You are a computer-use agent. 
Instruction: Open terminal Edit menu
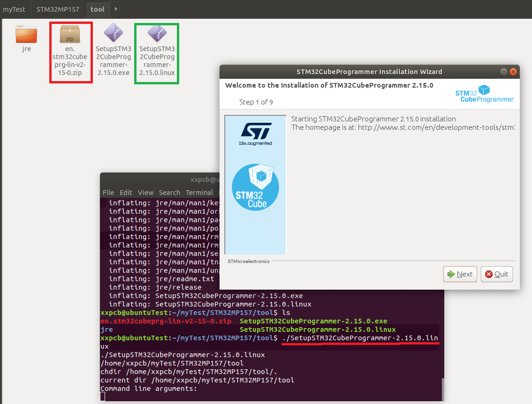click(x=126, y=193)
